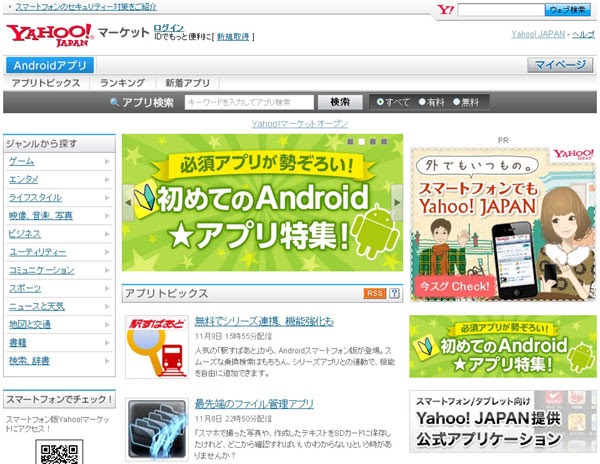Expand the 地図と交通 category arrow
600x464 pixels.
(x=107, y=324)
